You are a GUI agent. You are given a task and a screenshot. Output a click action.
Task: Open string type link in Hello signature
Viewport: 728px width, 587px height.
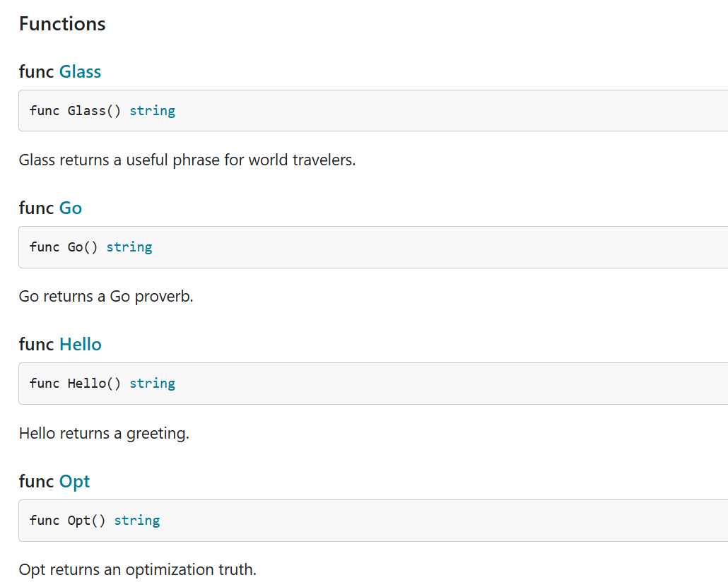(152, 383)
